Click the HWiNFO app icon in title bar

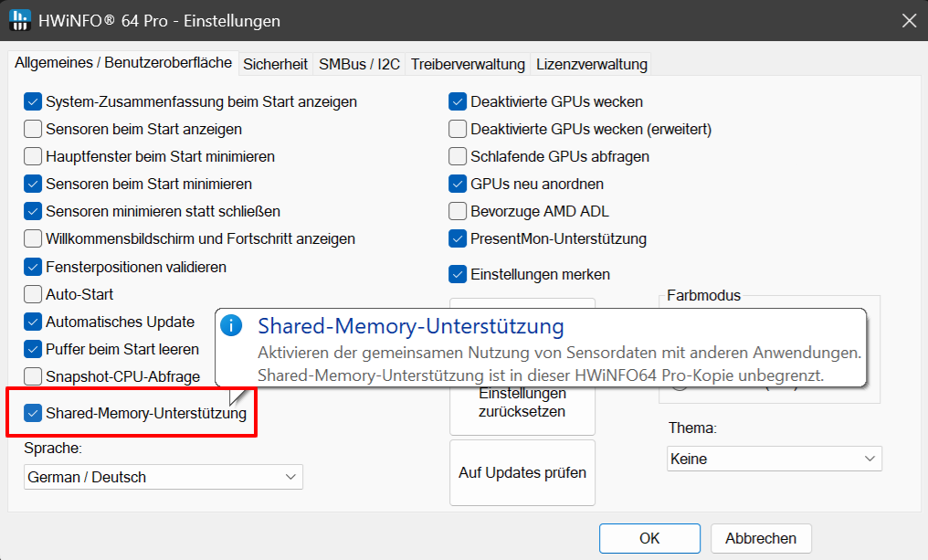(x=20, y=20)
